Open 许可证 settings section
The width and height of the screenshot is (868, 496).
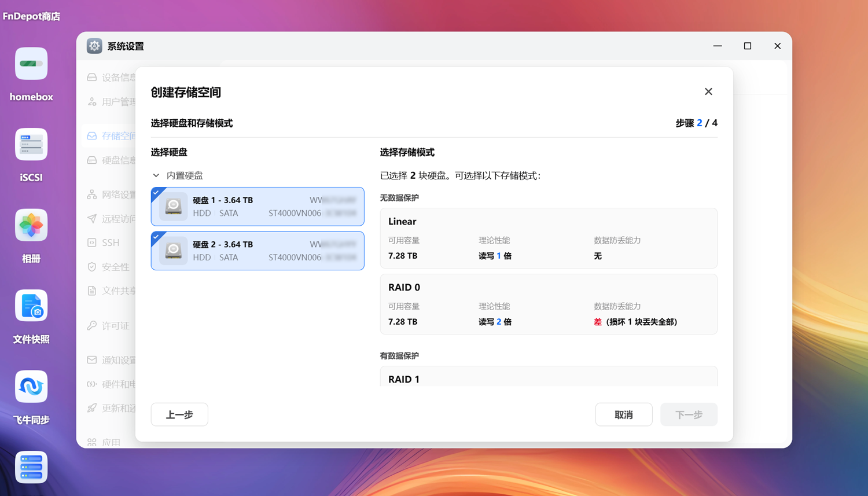[x=116, y=326]
